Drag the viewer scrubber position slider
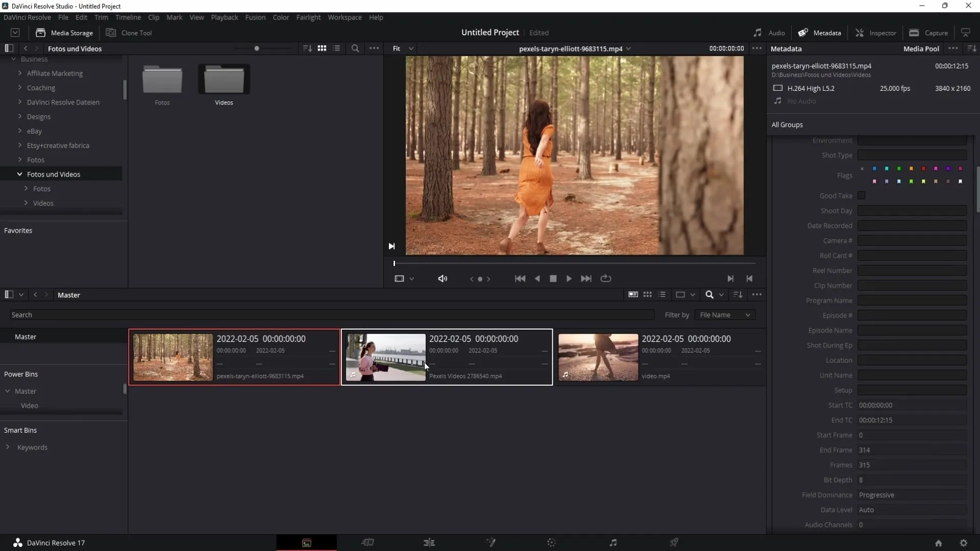 point(394,263)
